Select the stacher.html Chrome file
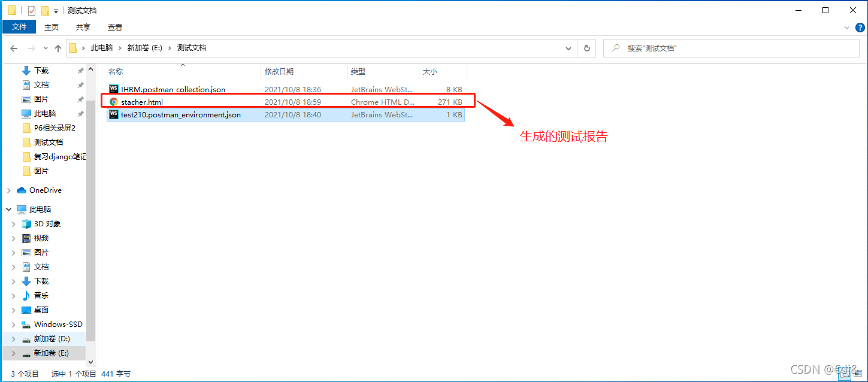The height and width of the screenshot is (382, 868). pyautogui.click(x=142, y=102)
